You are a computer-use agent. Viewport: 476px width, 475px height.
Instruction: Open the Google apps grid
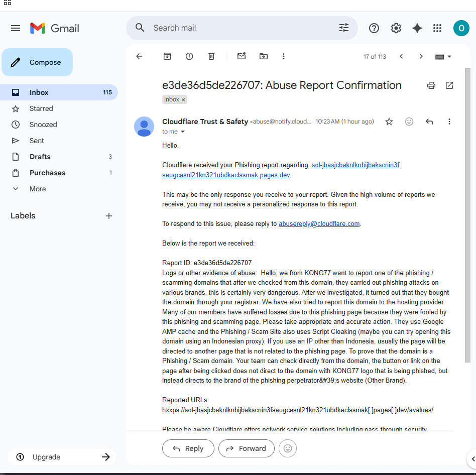[437, 28]
